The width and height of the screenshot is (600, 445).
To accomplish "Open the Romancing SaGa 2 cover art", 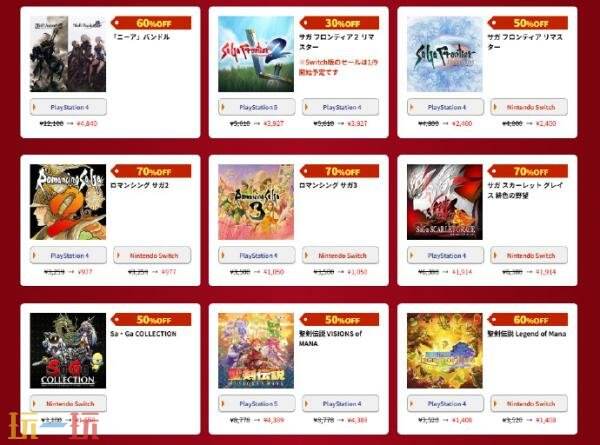I will click(x=68, y=202).
